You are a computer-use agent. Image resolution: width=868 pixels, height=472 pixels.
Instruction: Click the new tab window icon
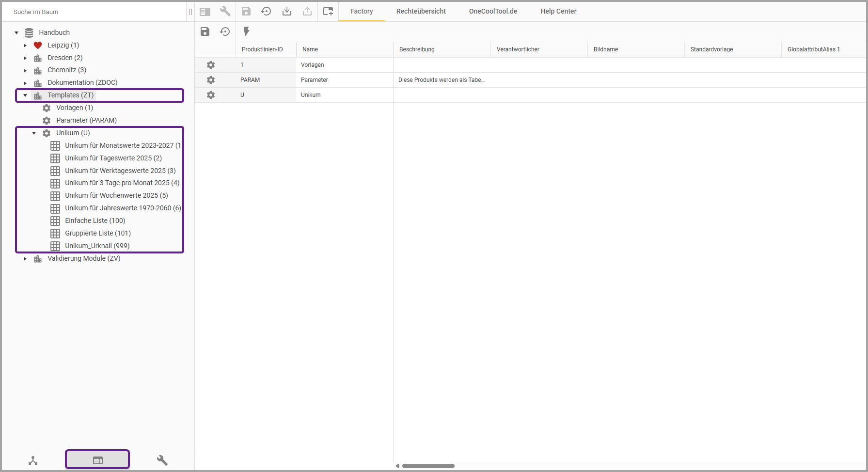328,11
